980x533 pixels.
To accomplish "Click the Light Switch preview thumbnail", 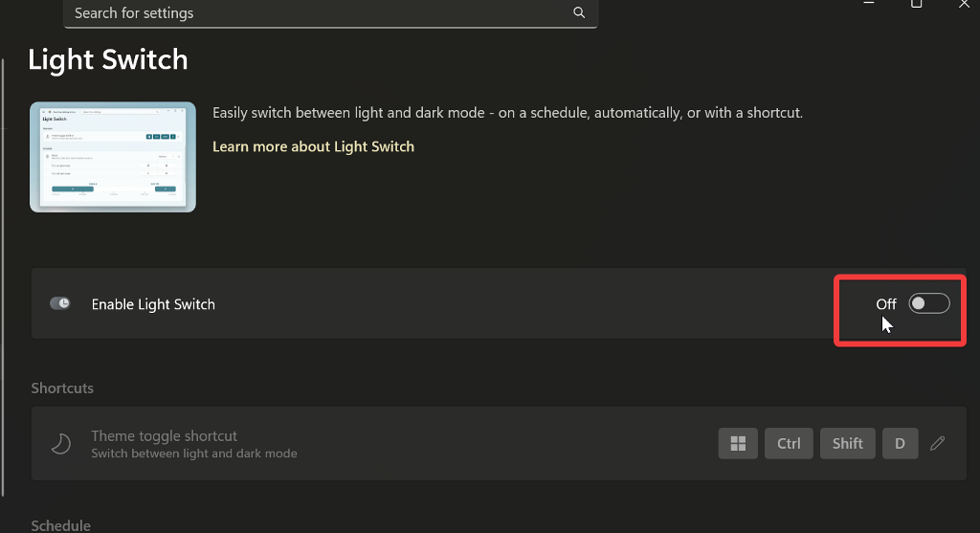I will [x=113, y=157].
